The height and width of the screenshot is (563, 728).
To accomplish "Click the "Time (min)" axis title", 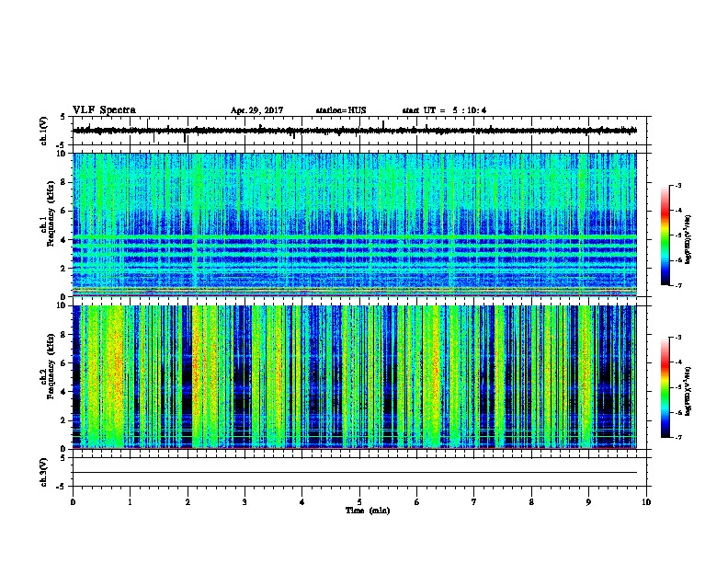I will [368, 511].
